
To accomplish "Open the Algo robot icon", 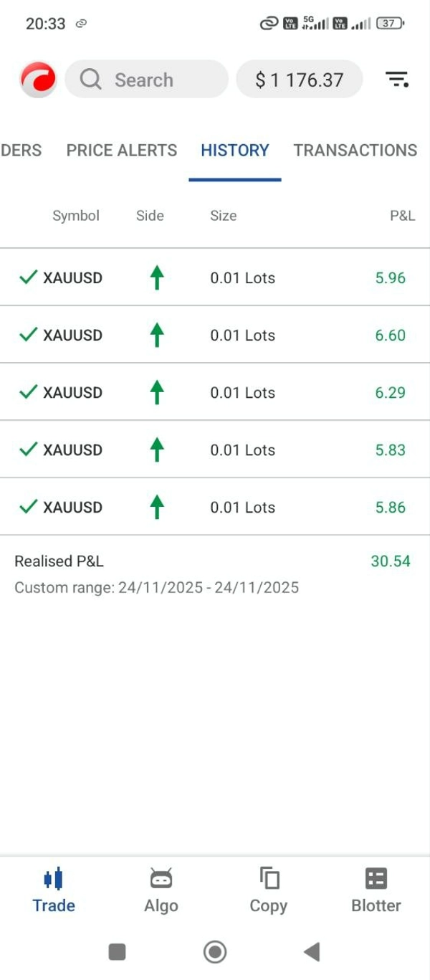I will [161, 879].
